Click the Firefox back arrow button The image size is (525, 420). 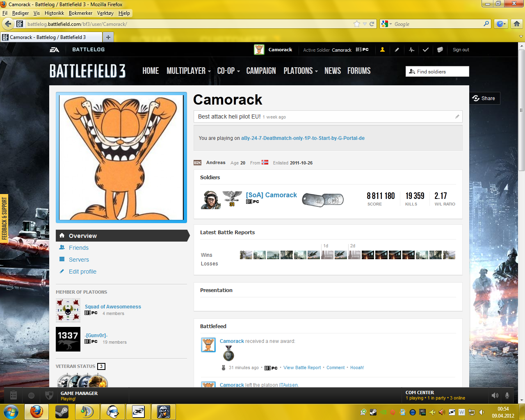pyautogui.click(x=8, y=24)
